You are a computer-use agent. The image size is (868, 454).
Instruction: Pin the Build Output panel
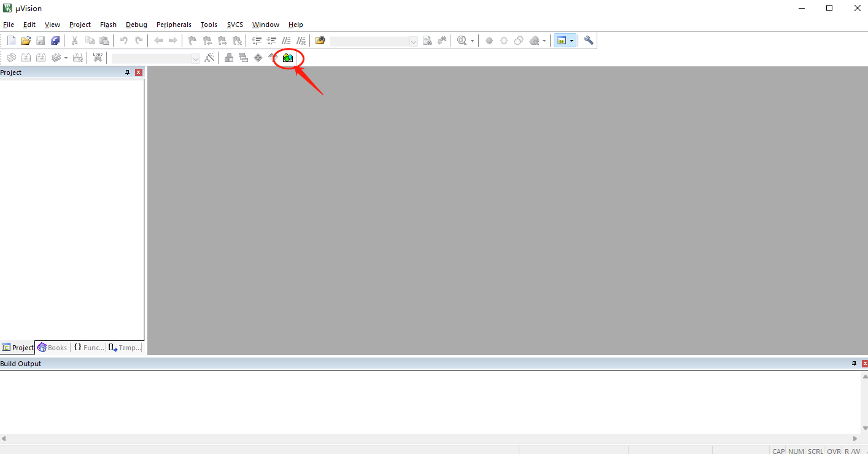point(854,364)
